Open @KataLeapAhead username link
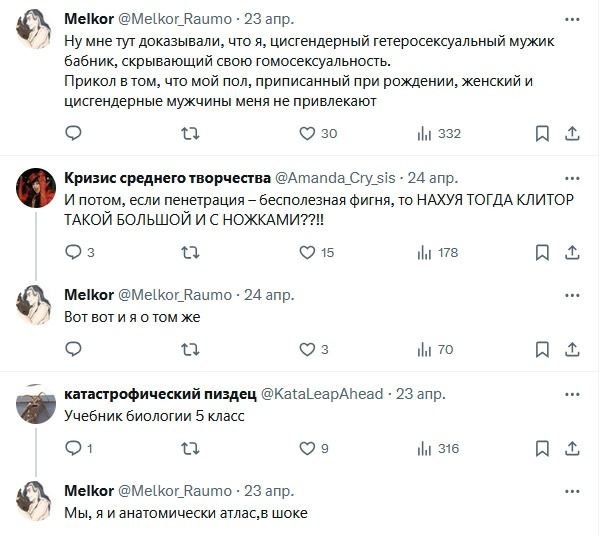612x536 pixels. (x=323, y=393)
